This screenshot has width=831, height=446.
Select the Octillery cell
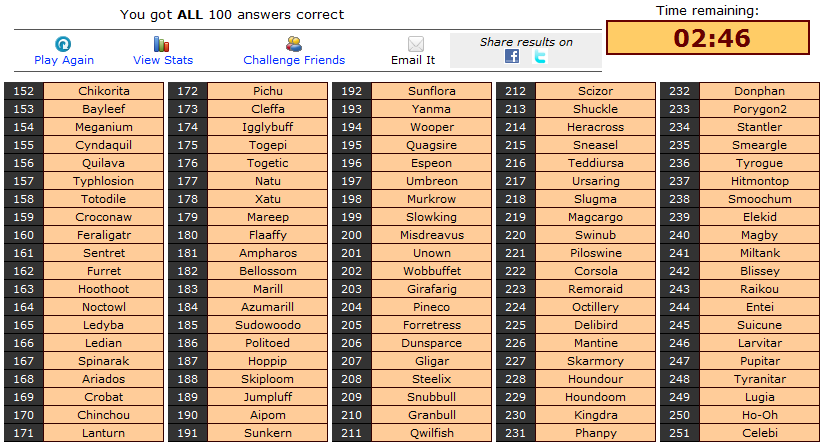coord(596,307)
